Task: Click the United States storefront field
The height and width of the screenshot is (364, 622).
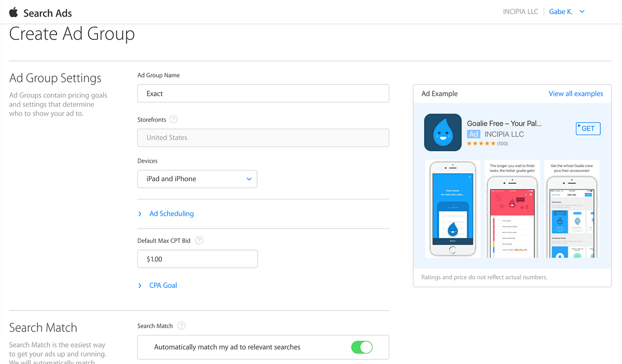Action: (x=263, y=138)
